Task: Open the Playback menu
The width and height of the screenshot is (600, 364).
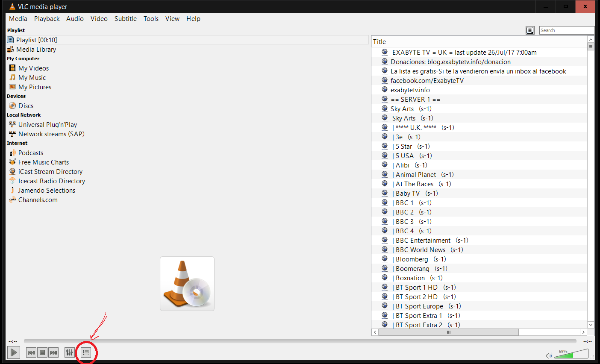Action: [47, 19]
